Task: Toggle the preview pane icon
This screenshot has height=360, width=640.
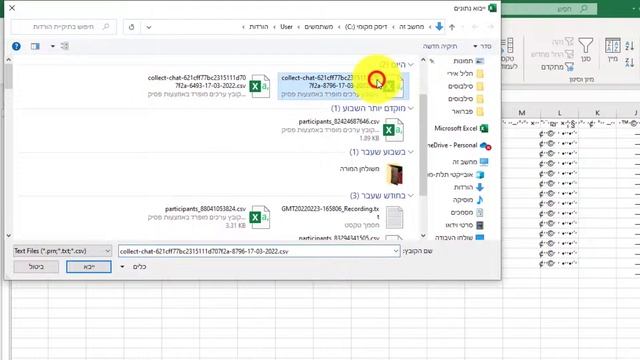Action: [x=36, y=46]
